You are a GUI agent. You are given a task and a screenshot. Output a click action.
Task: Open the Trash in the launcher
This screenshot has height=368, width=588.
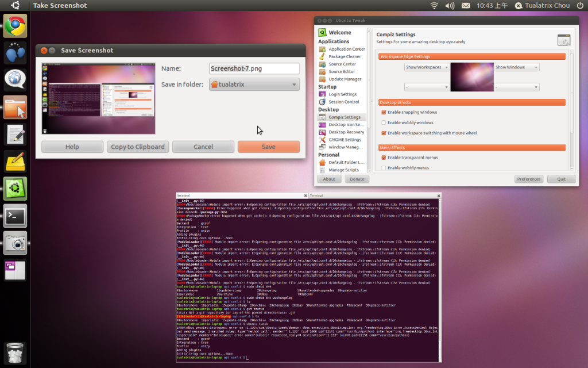15,352
